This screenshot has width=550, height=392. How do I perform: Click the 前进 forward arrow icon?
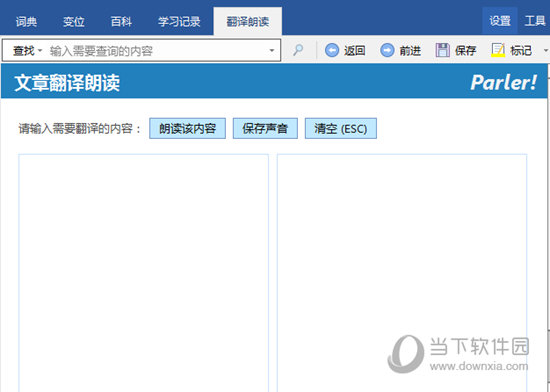(387, 50)
